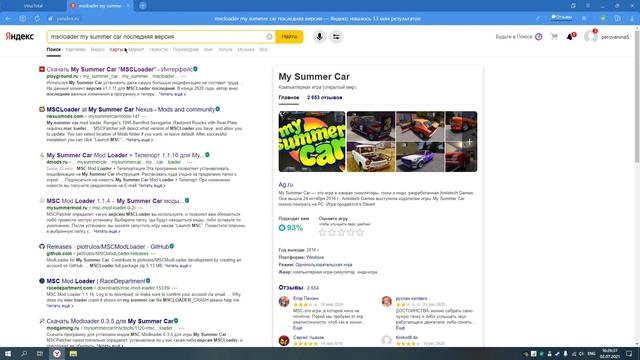The height and width of the screenshot is (360, 640).
Task: Open the Музыка search category
Action: click(246, 49)
